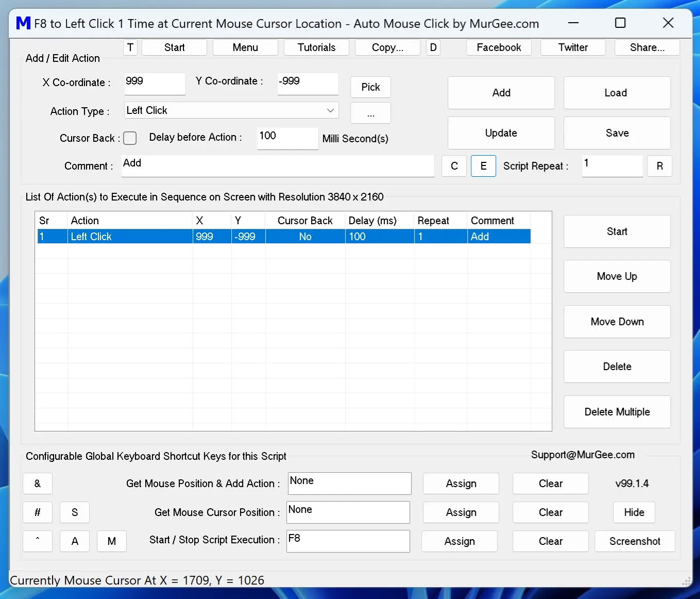Click the # shortcut key button
The width and height of the screenshot is (700, 599).
[x=37, y=512]
